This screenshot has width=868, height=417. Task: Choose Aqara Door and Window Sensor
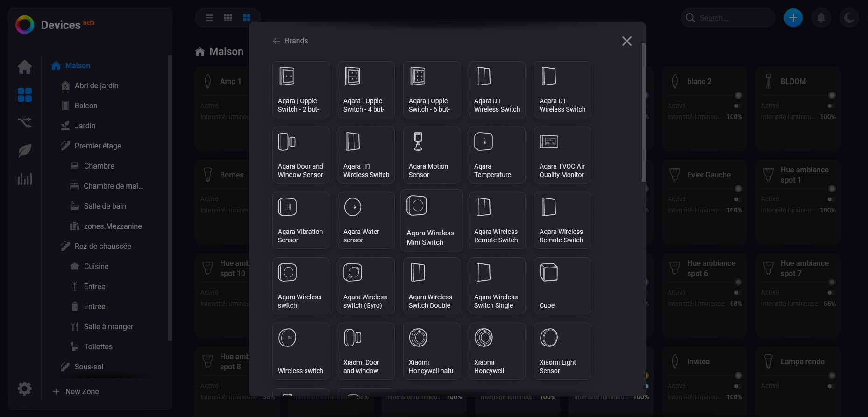tap(301, 155)
